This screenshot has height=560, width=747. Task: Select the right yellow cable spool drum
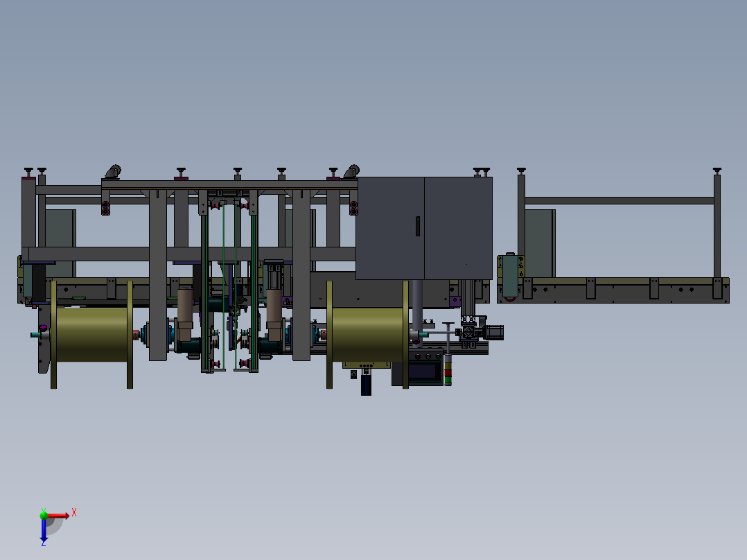[x=367, y=334]
